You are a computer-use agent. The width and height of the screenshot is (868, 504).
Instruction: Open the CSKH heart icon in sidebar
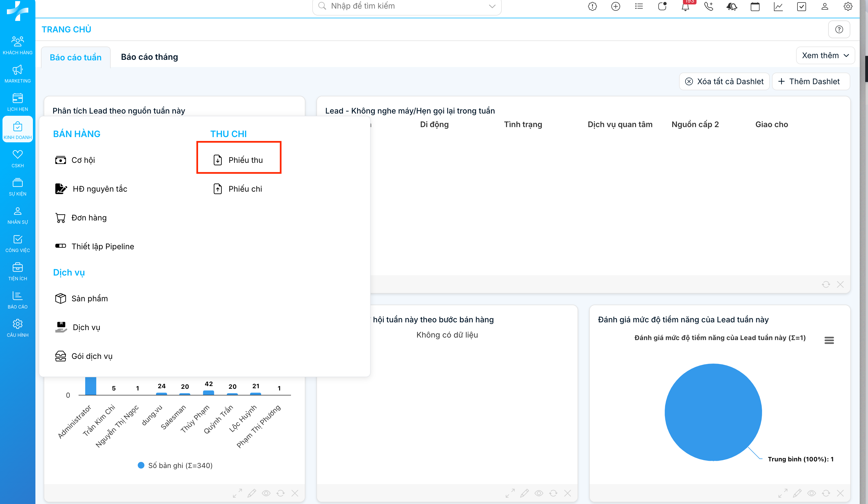[18, 159]
